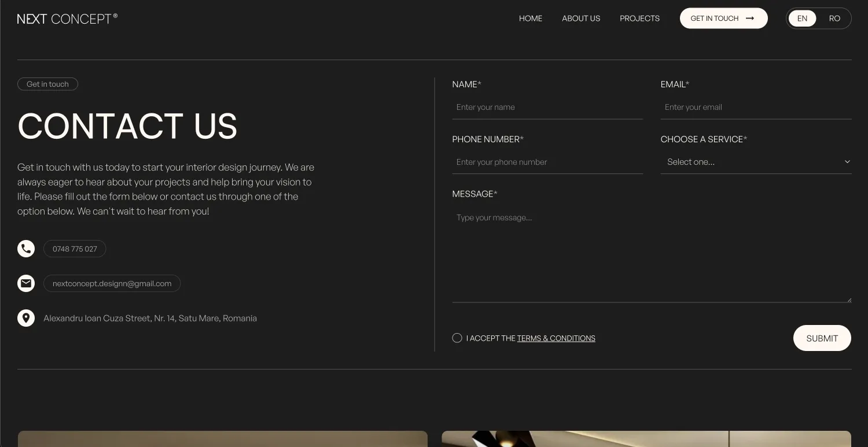Image resolution: width=868 pixels, height=447 pixels.
Task: Open the Select one service dropdown
Action: 756,162
